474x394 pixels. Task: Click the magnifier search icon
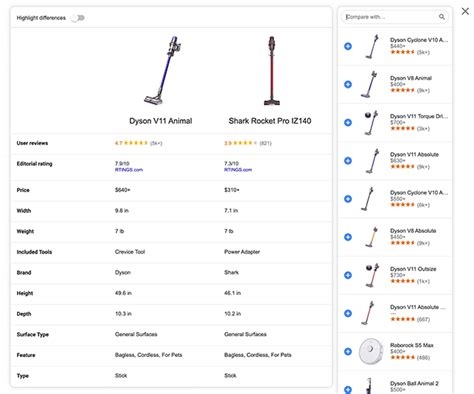tap(442, 17)
